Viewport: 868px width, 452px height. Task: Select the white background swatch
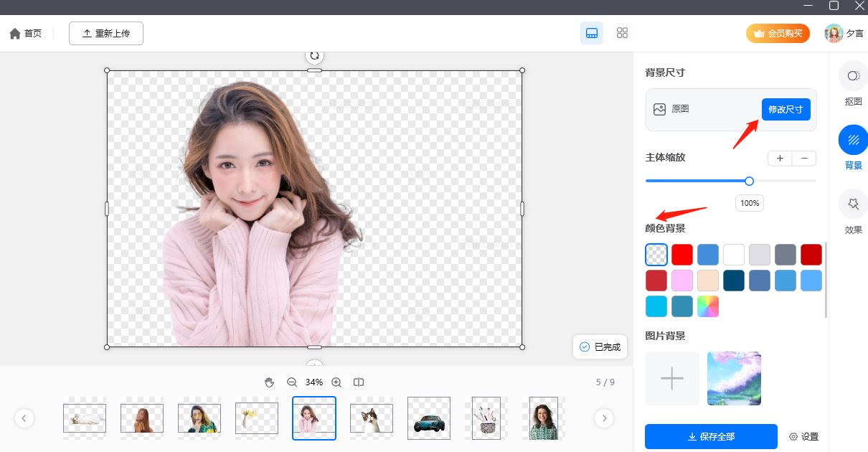click(734, 255)
